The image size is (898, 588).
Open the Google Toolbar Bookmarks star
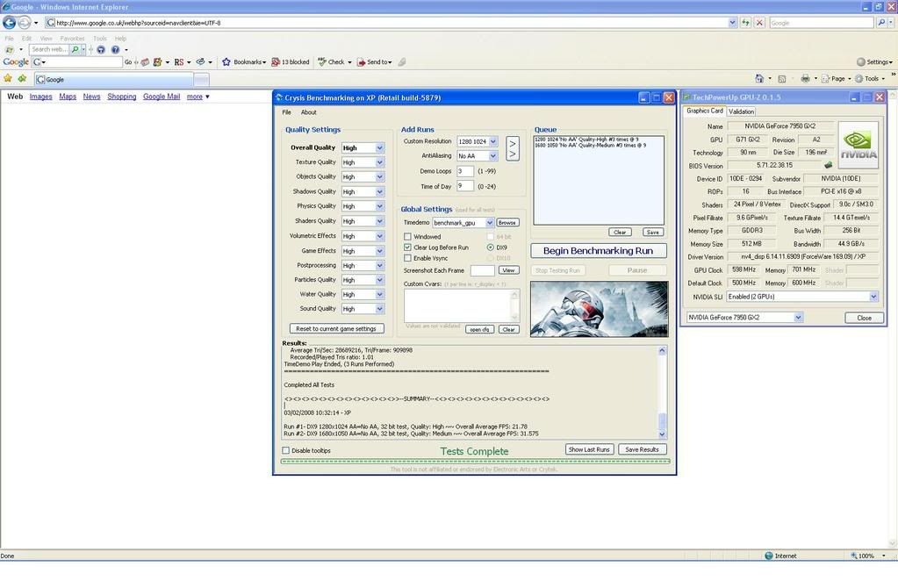tap(226, 61)
